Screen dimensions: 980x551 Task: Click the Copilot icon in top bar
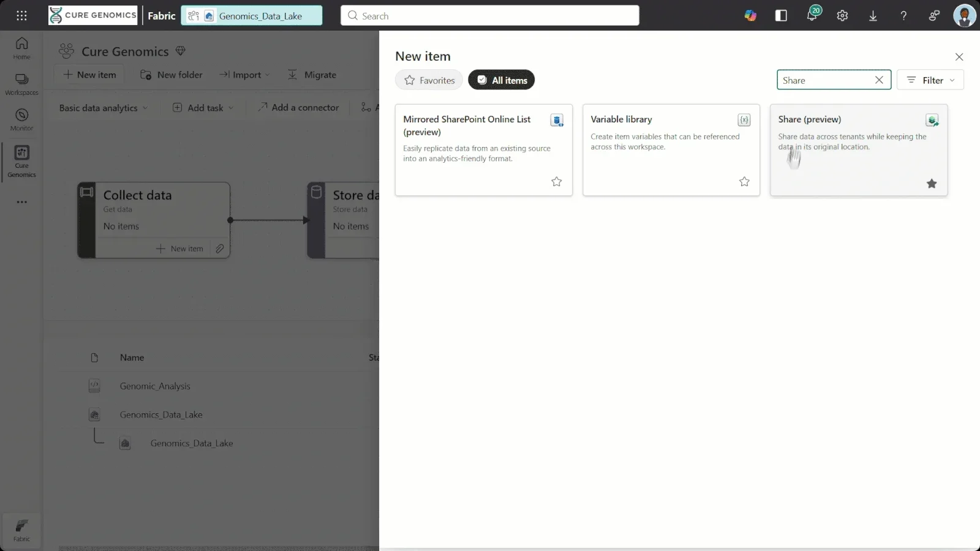click(750, 16)
